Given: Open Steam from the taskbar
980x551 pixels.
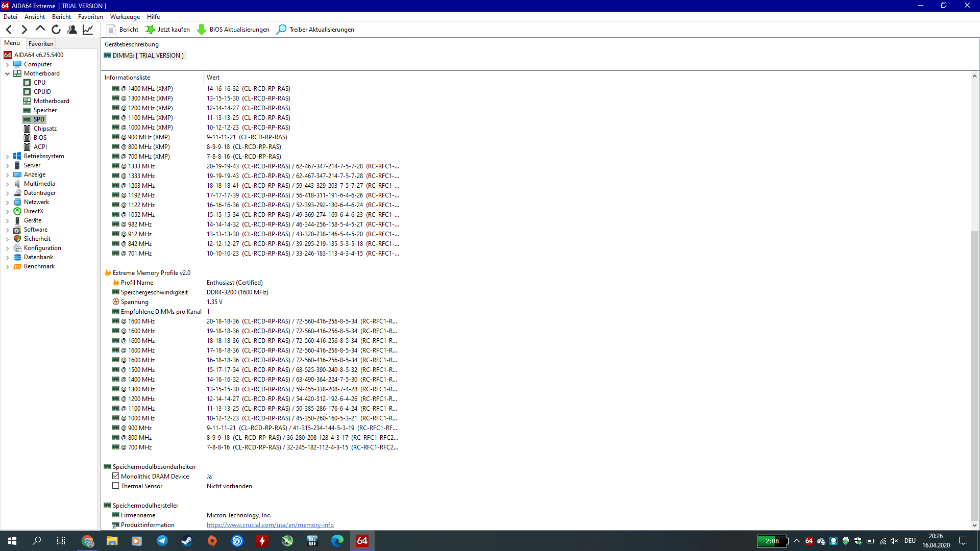Looking at the screenshot, I should [187, 541].
